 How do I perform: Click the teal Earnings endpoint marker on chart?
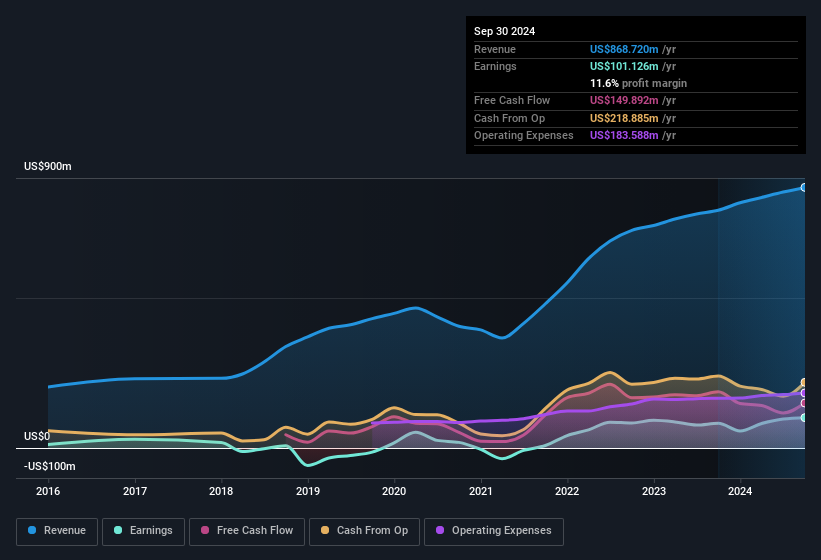(x=803, y=418)
